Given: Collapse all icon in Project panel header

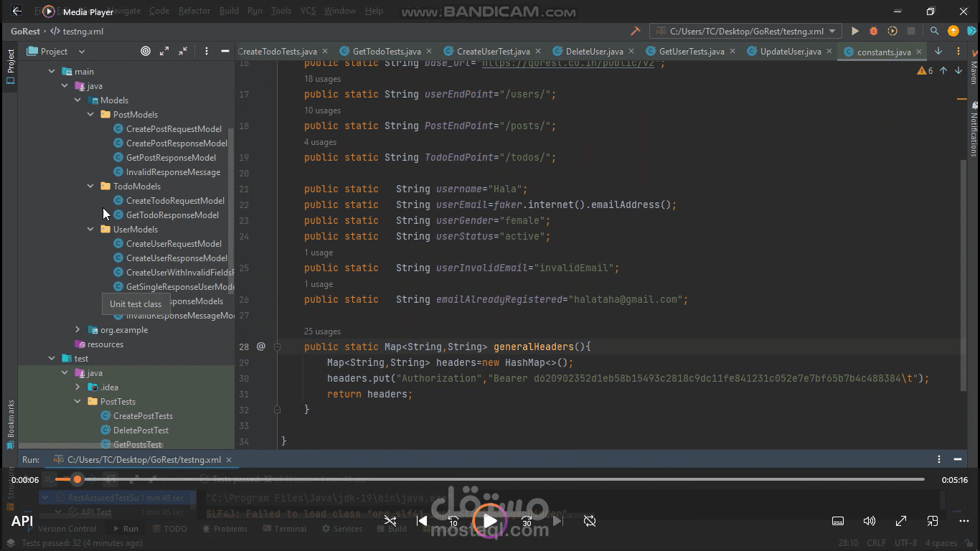Looking at the screenshot, I should coord(183,51).
